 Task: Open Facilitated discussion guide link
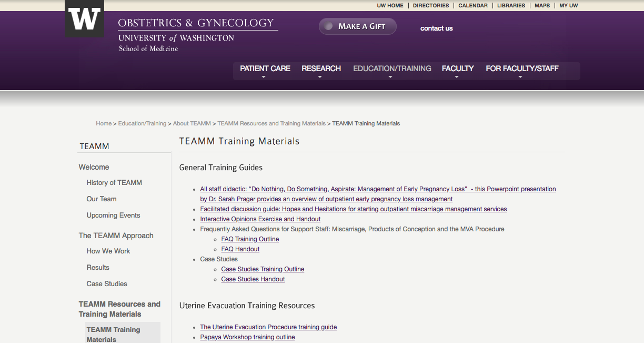[x=354, y=209]
